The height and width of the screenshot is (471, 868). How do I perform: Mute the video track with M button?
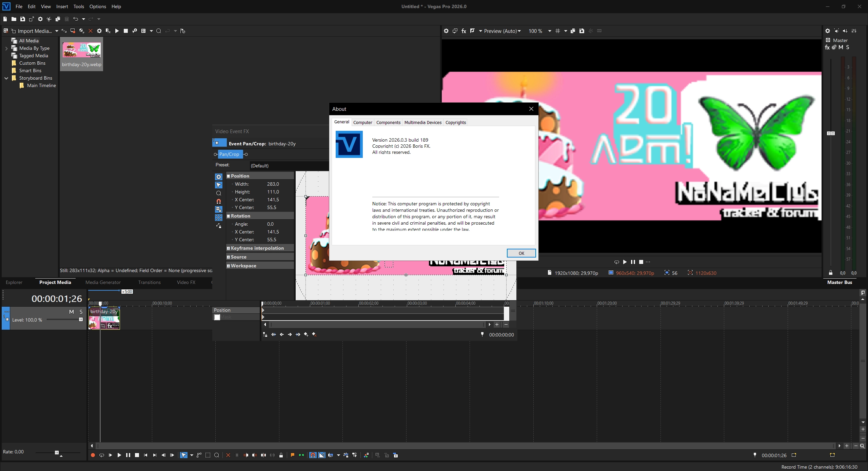pyautogui.click(x=72, y=312)
